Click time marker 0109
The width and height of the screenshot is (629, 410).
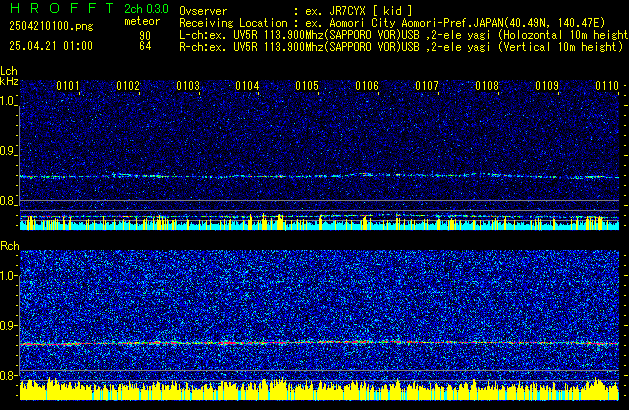pos(547,86)
